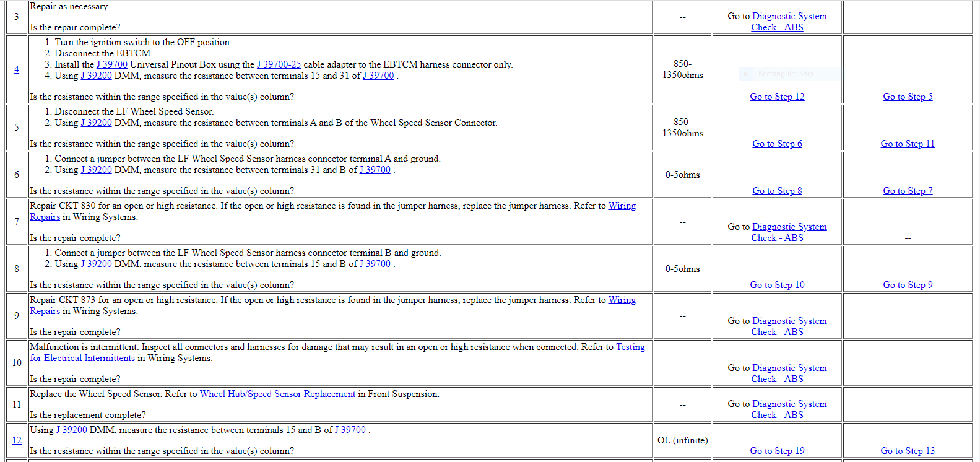Follow the 'Go to Step 6' link

[777, 144]
